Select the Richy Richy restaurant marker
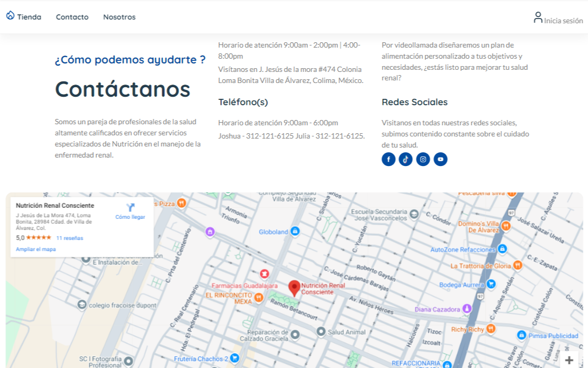This screenshot has width=588, height=368. 491,329
